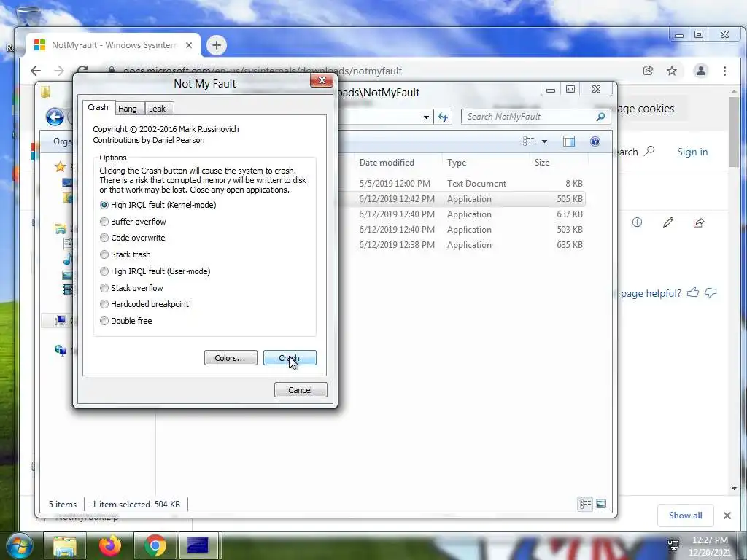Click the Crash button

(x=290, y=357)
